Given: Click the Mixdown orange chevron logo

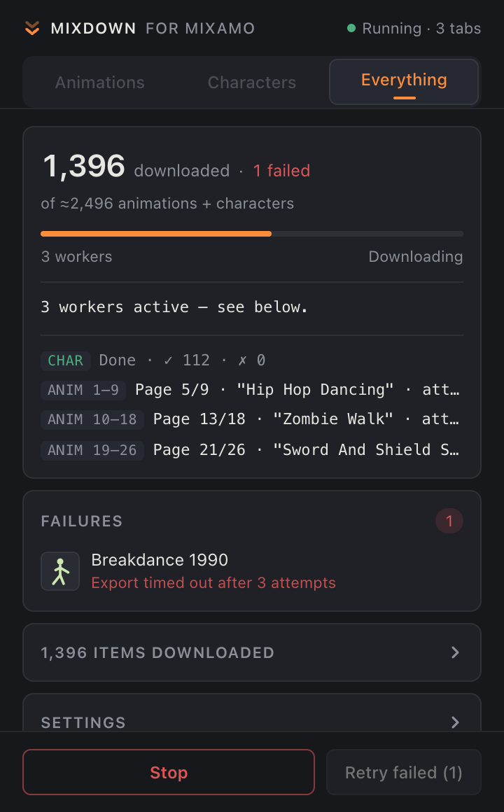Looking at the screenshot, I should (32, 28).
